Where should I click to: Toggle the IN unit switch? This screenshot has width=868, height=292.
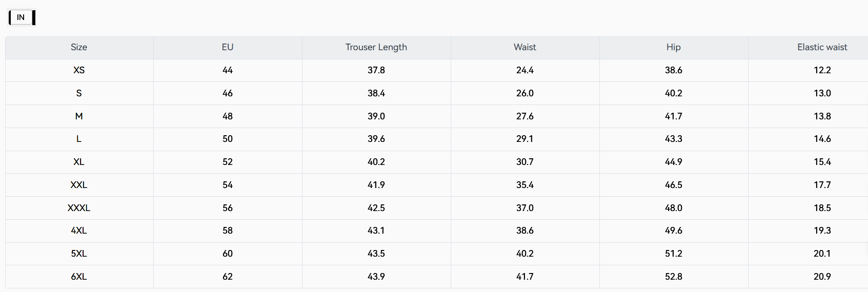22,17
